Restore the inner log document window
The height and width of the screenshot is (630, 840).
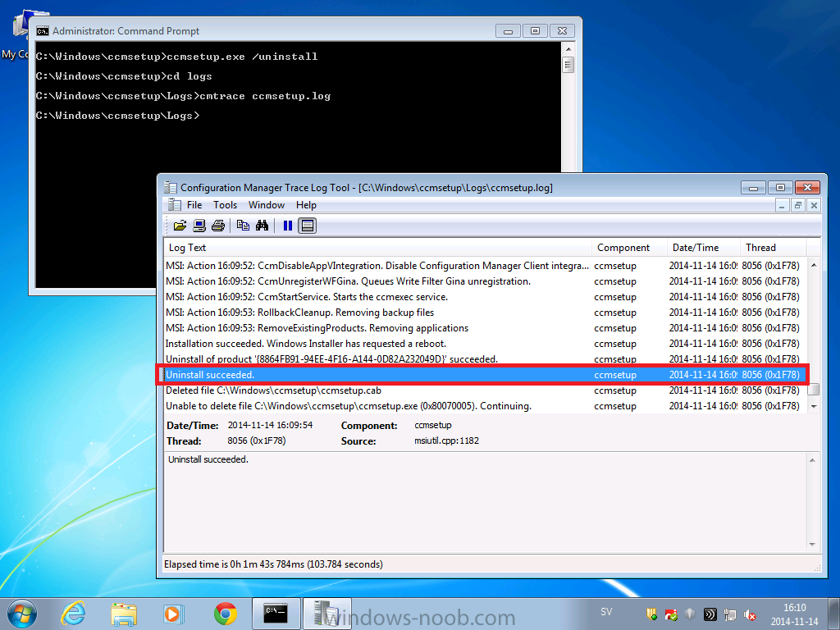(798, 205)
